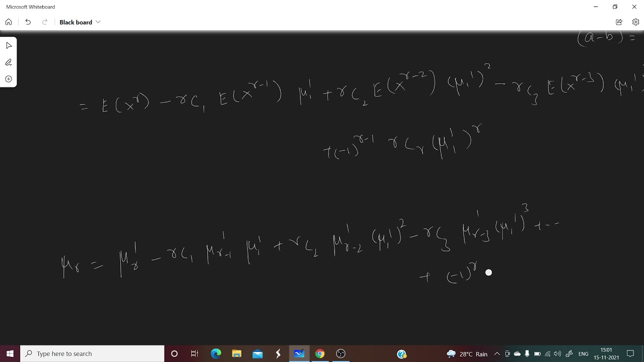Open the 28°C Rain weather widget
This screenshot has height=362, width=644.
467,353
